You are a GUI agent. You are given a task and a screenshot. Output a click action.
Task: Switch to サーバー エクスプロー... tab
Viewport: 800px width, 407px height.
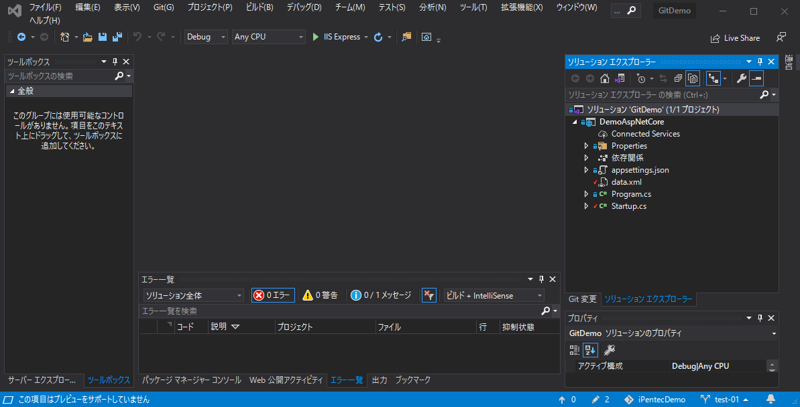pyautogui.click(x=41, y=380)
